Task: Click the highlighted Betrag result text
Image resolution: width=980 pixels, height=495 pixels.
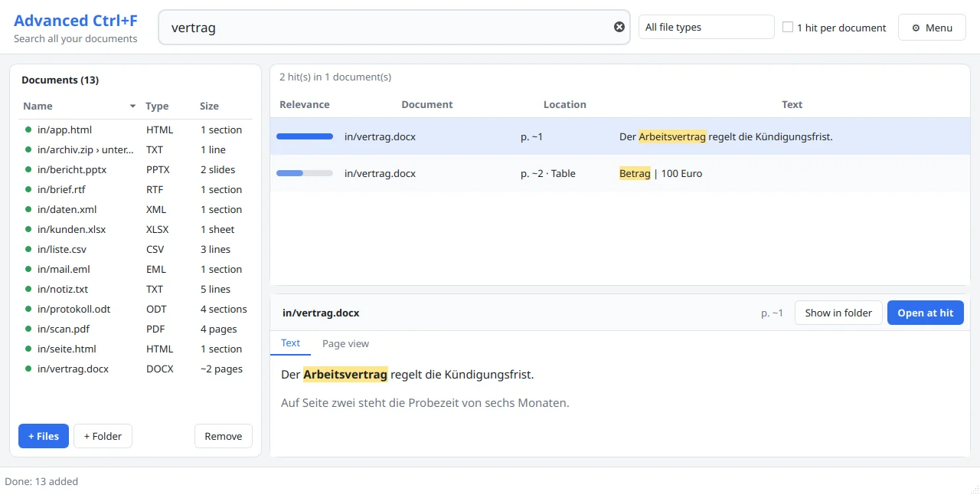Action: coord(635,173)
